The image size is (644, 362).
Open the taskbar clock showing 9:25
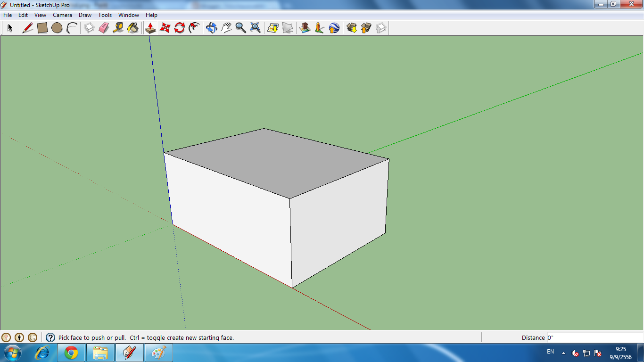point(621,353)
